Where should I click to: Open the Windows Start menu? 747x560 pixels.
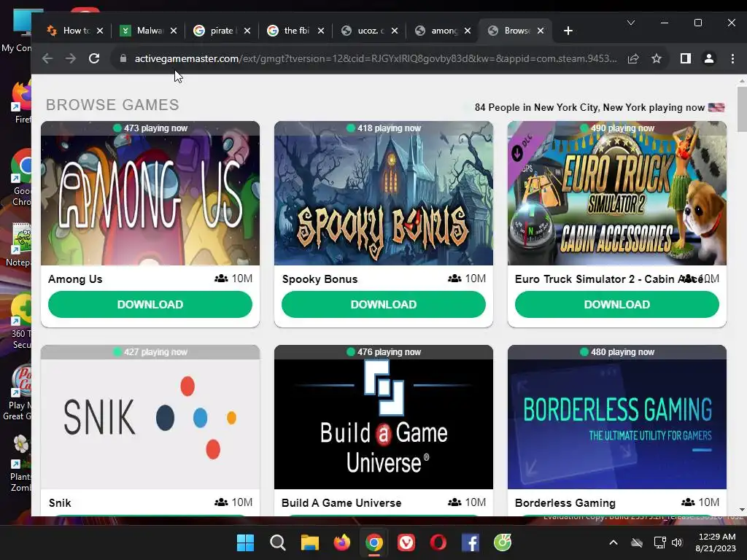[x=245, y=542]
